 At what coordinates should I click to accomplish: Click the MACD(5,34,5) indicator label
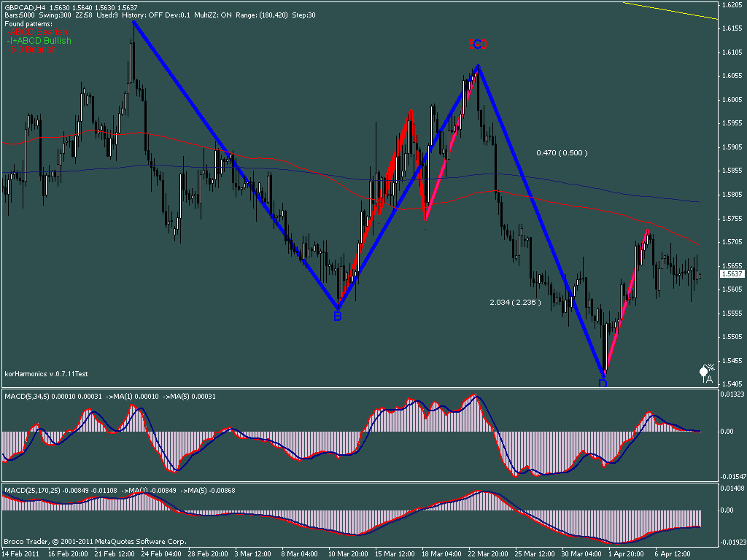(110, 396)
